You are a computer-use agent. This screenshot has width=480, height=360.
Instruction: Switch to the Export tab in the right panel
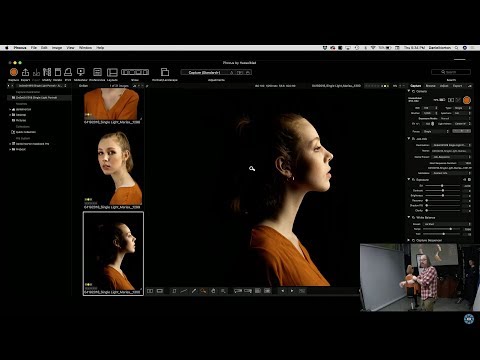pos(458,86)
